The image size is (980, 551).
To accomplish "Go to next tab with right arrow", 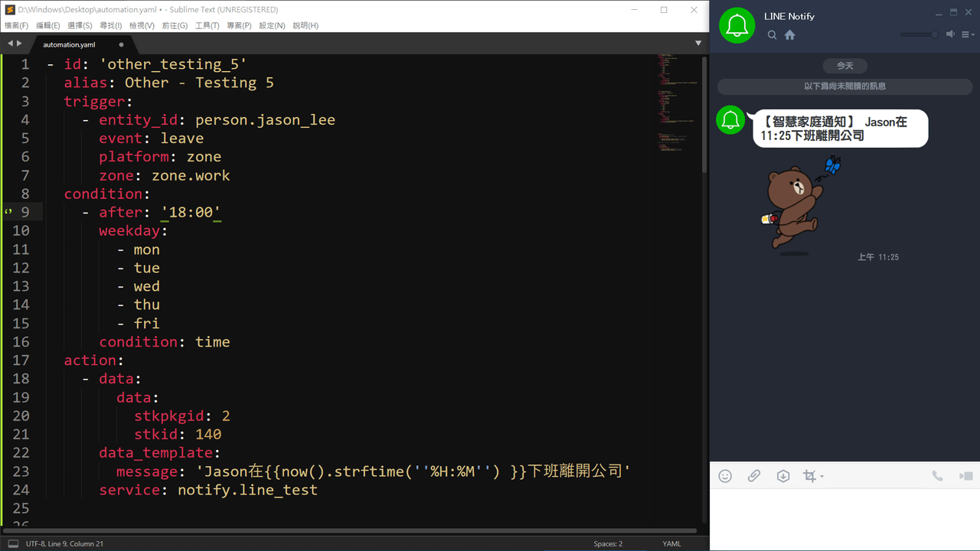I will pyautogui.click(x=19, y=44).
